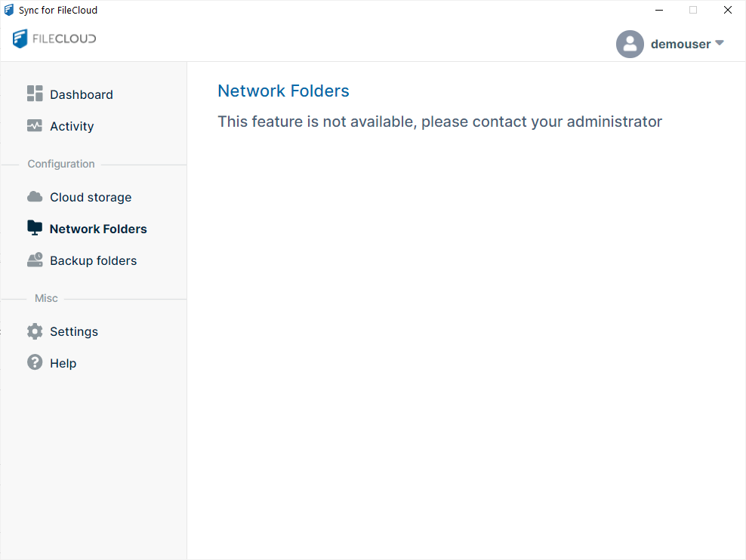
Task: Select Cloud storage in the sidebar
Action: coord(91,197)
